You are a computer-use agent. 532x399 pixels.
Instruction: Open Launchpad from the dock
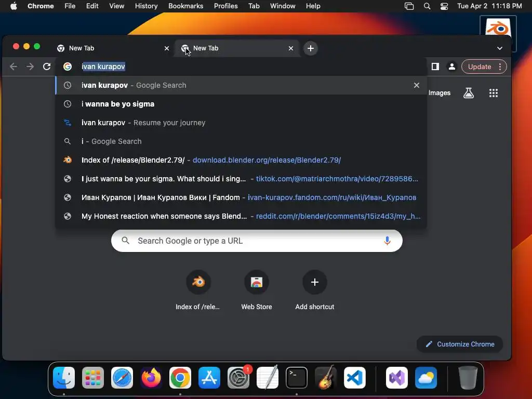[x=93, y=378]
